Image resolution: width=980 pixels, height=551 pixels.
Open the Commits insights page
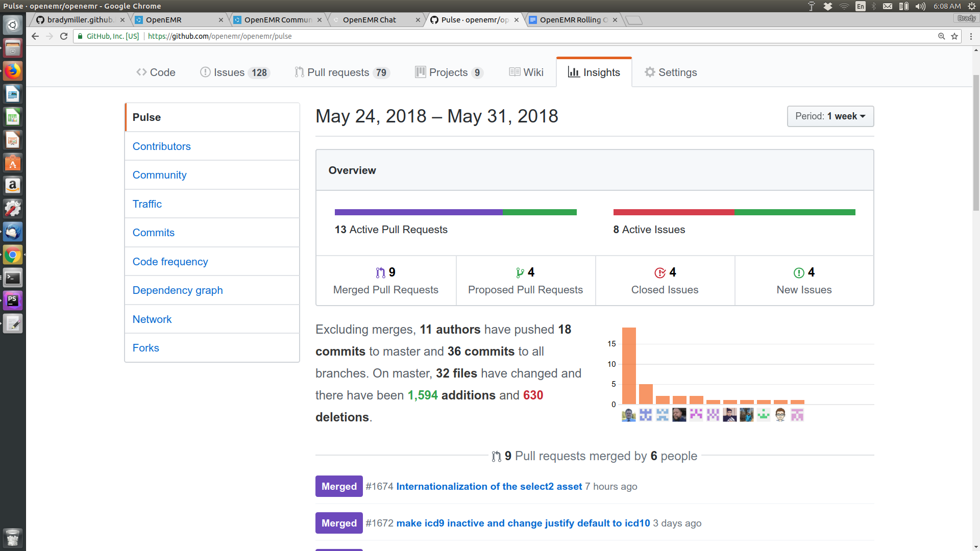coord(153,233)
